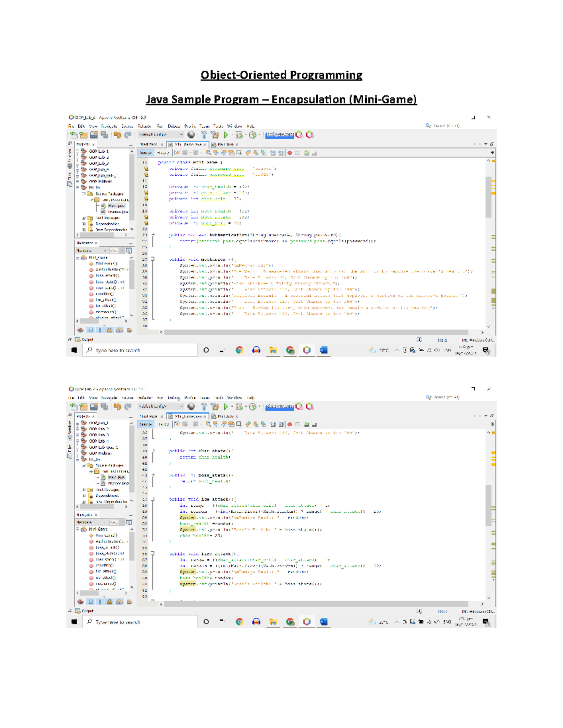The height and width of the screenshot is (728, 563).
Task: Select the Debug Project toolbar icon
Action: point(240,135)
